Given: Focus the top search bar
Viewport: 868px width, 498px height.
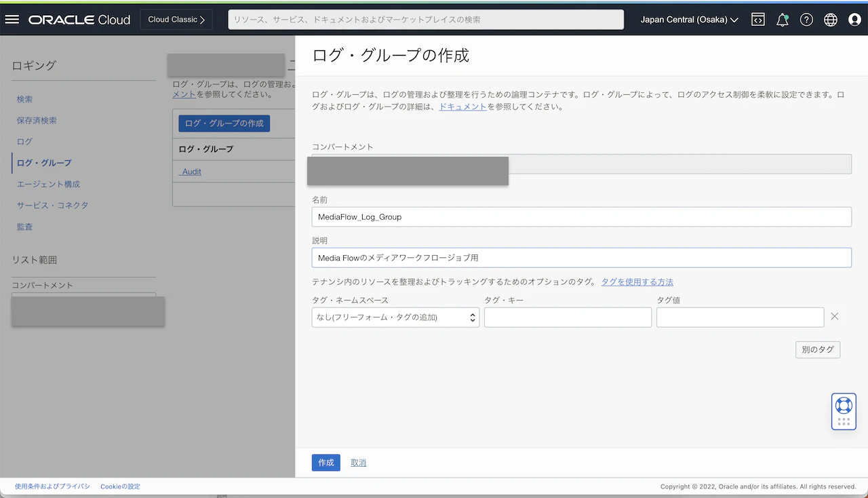Looking at the screenshot, I should point(426,20).
